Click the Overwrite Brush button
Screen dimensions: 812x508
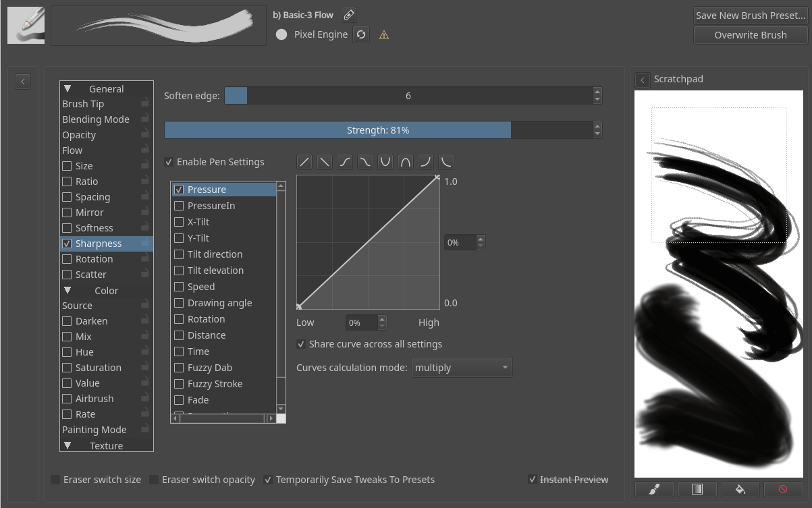(750, 35)
